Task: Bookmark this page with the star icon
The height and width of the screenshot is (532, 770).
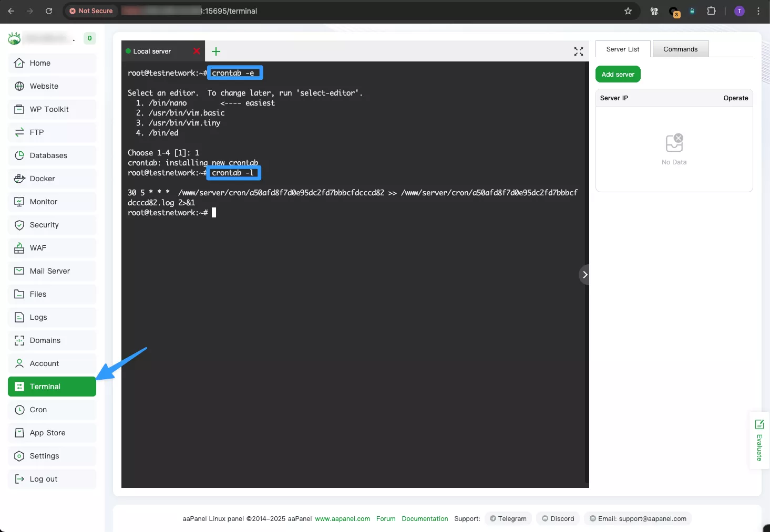Action: click(628, 11)
